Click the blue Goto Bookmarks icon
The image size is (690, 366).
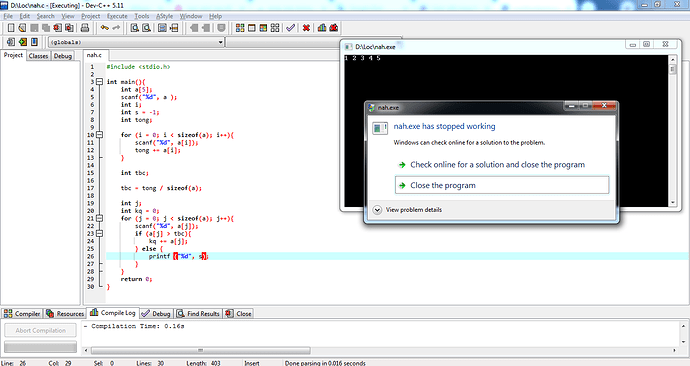34,42
